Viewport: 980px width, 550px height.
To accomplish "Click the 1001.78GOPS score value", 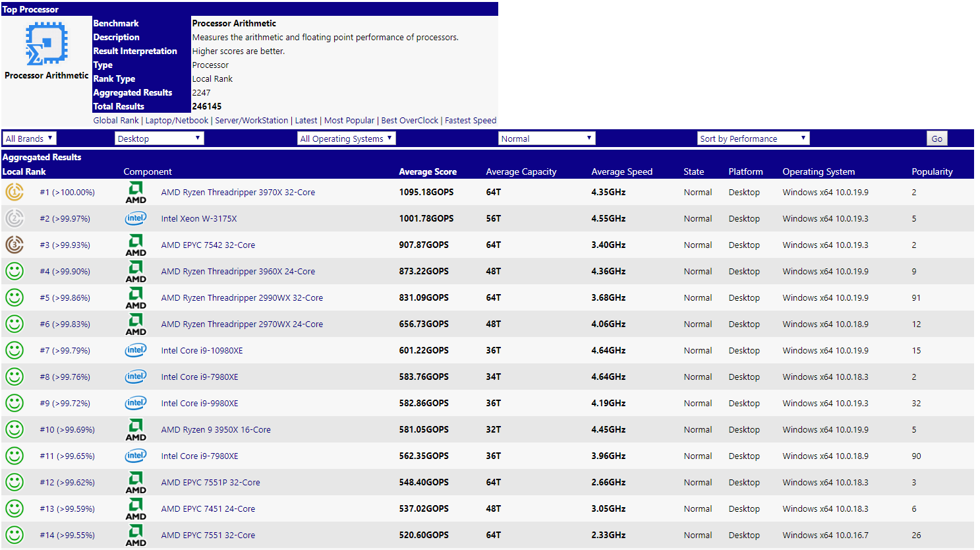I will tap(426, 218).
